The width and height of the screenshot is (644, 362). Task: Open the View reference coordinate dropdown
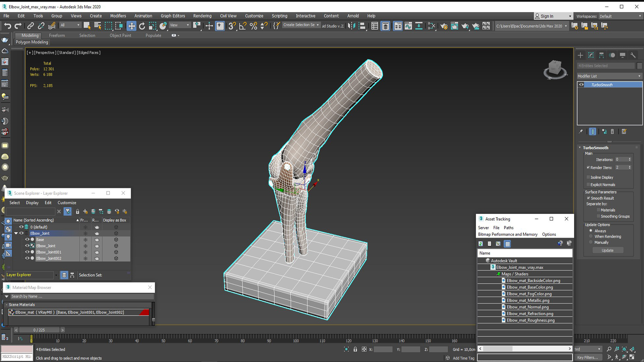179,25
